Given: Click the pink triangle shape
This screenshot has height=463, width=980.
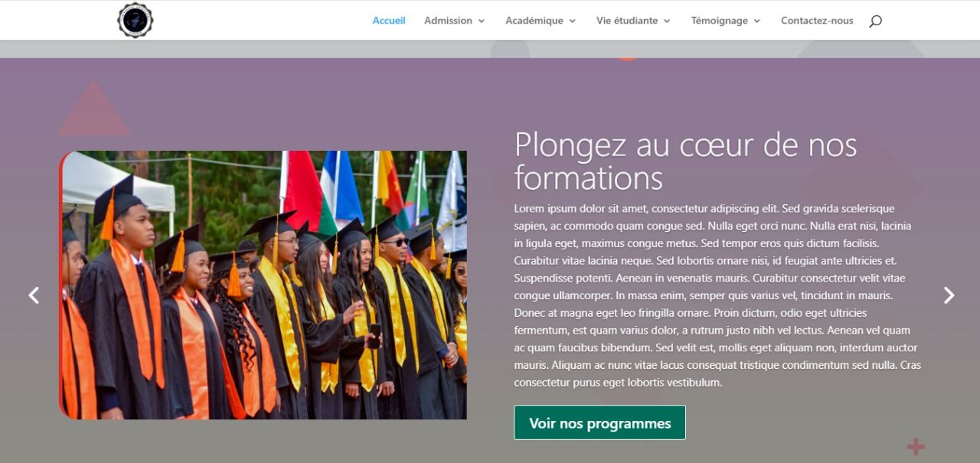Looking at the screenshot, I should 93,108.
